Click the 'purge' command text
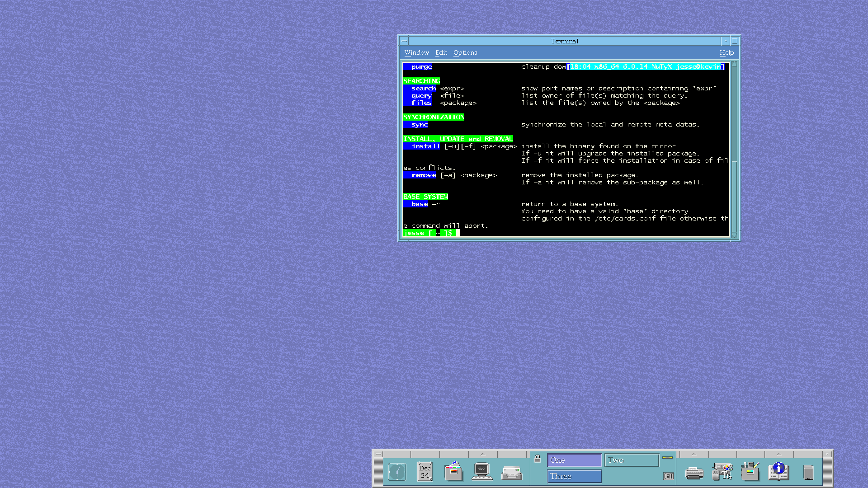 click(421, 67)
